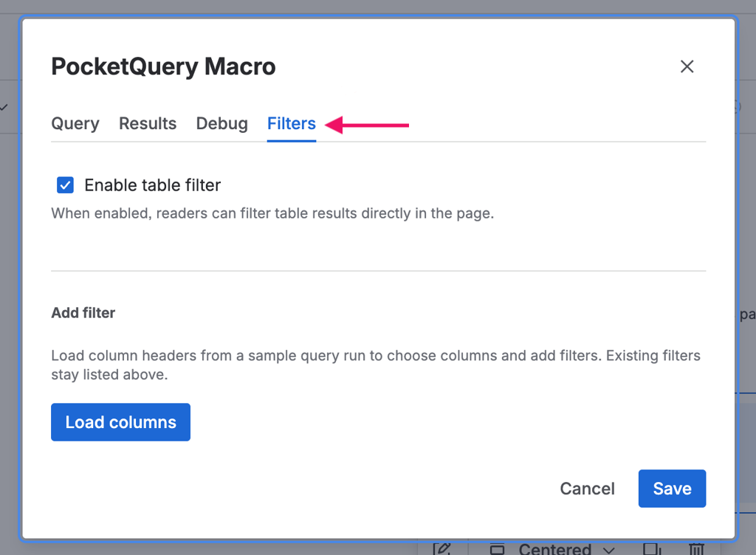Viewport: 756px width, 555px height.
Task: Click the trash delete icon in background toolbar
Action: click(696, 549)
